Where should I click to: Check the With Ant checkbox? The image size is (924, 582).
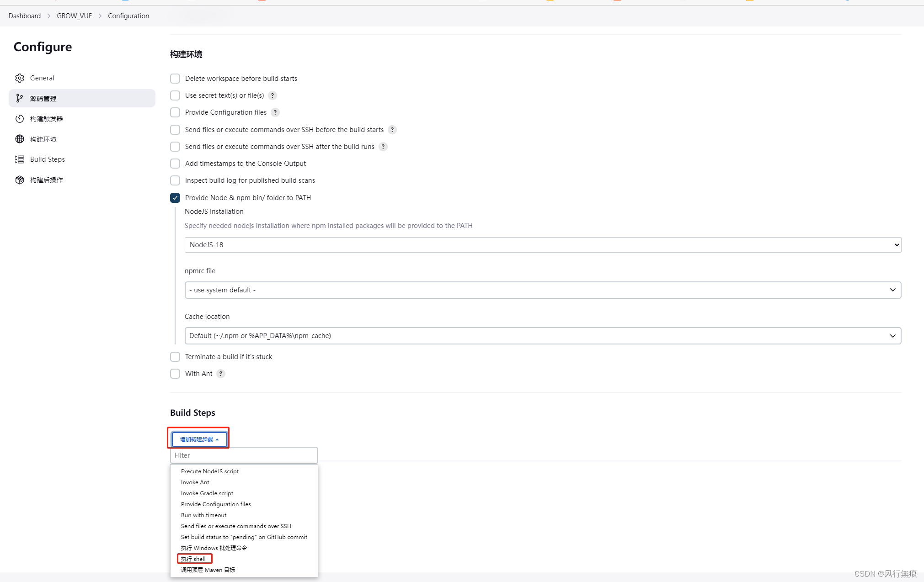175,374
